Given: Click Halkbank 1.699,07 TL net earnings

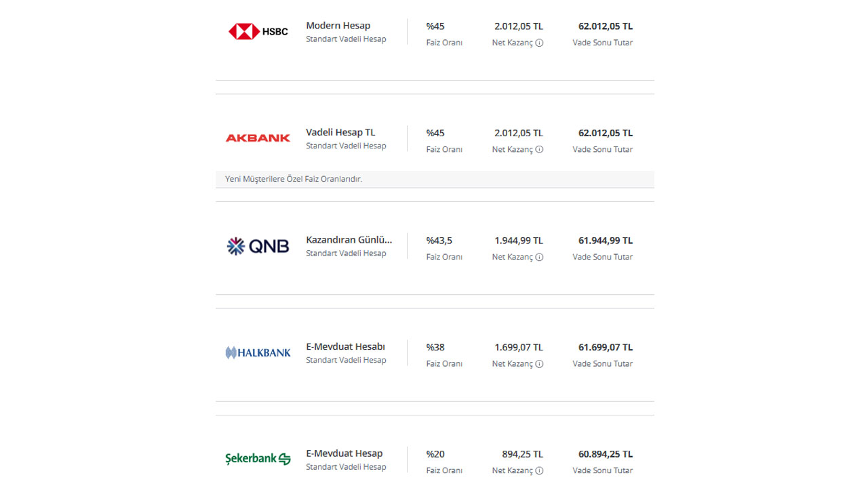Looking at the screenshot, I should point(518,348).
